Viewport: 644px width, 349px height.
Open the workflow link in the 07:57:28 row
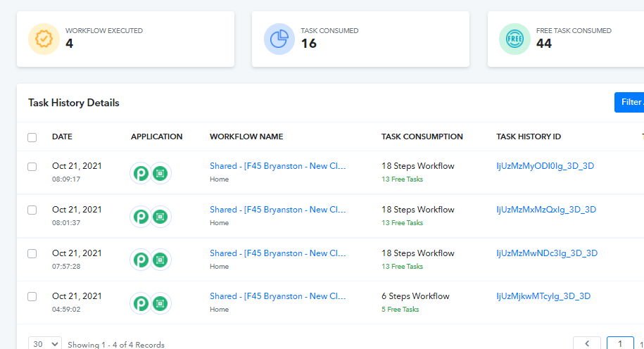coord(277,253)
